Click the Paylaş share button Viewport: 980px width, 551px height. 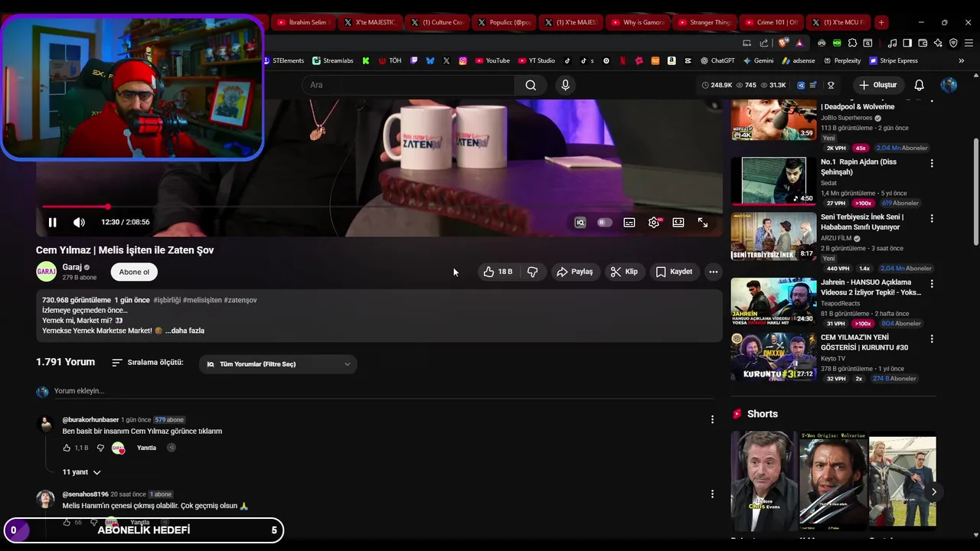point(575,272)
